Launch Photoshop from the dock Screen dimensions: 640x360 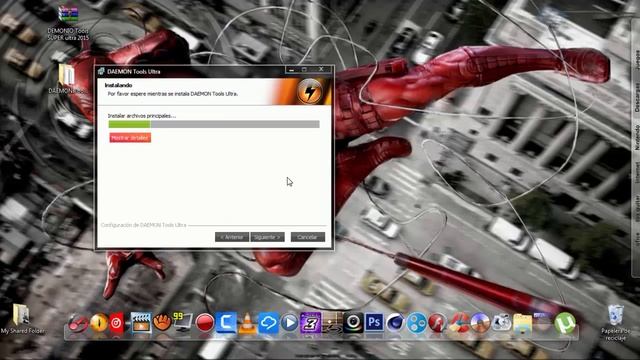click(374, 322)
